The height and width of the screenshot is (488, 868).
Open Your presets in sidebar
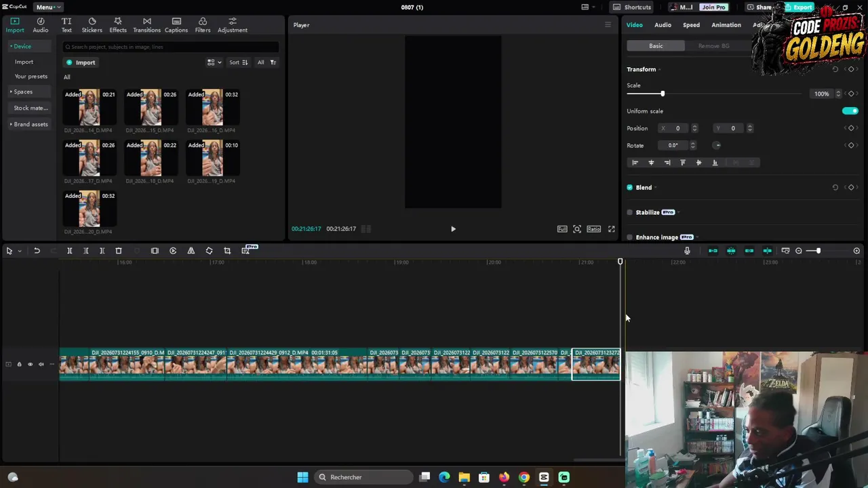tap(31, 77)
